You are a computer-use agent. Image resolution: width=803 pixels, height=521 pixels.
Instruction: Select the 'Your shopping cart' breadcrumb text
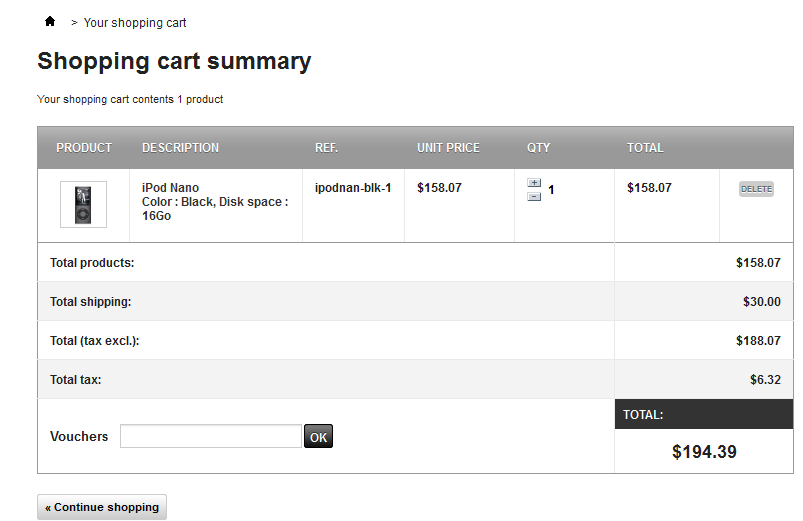click(x=135, y=22)
